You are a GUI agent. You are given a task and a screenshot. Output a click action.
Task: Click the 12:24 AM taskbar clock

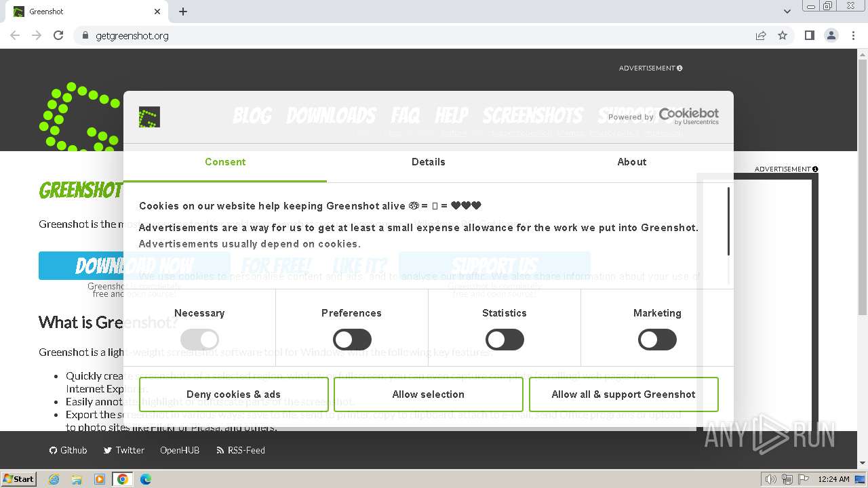click(x=833, y=479)
